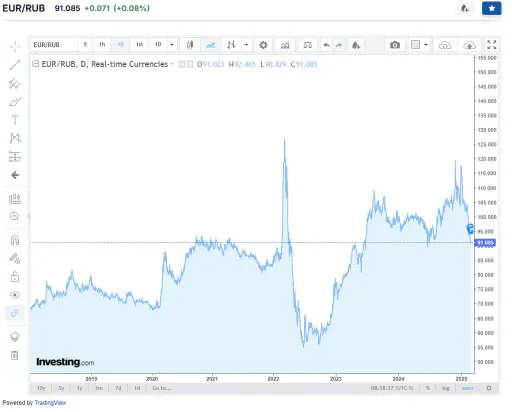The height and width of the screenshot is (412, 512).
Task: Open the object tree layers icon
Action: 15,337
